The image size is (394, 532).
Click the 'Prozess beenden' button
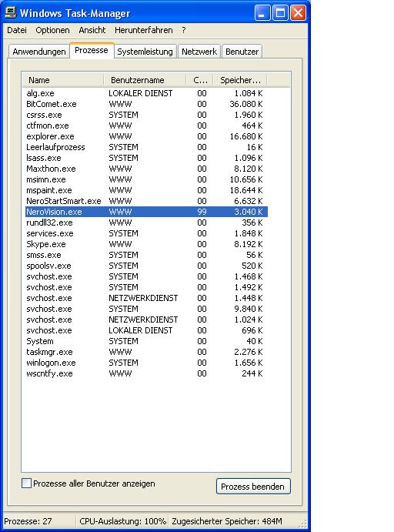(x=253, y=487)
